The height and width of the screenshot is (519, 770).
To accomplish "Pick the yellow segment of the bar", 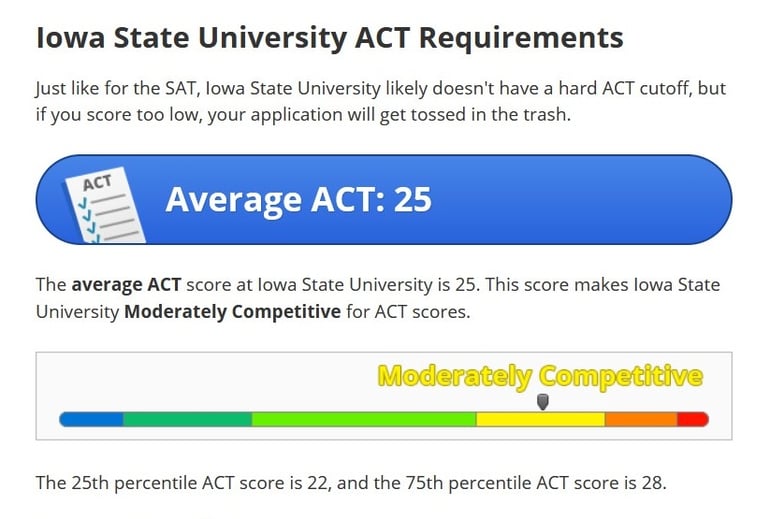I will tap(540, 419).
